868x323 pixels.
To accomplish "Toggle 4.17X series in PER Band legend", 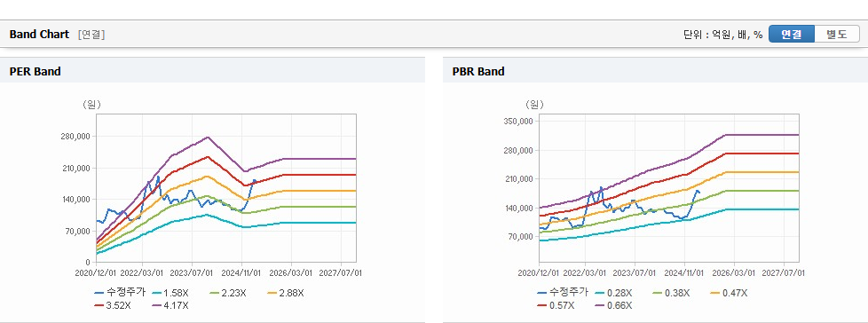I will click(x=170, y=305).
